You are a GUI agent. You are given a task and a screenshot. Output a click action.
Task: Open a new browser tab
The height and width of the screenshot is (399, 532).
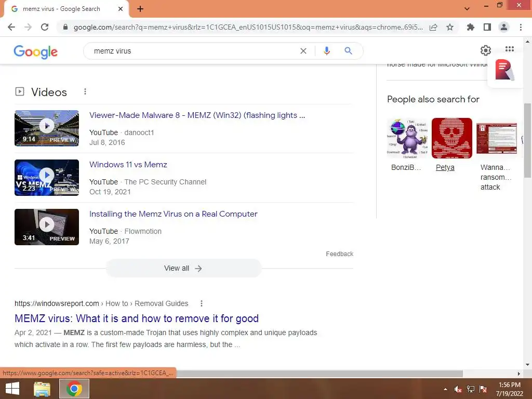click(x=140, y=9)
